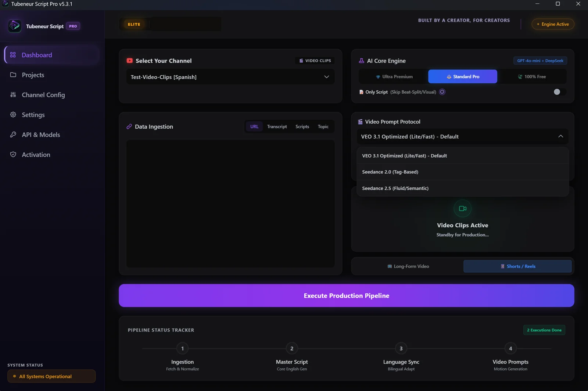Viewport: 588px width, 391px height.
Task: Click the Activation shield icon
Action: pyautogui.click(x=13, y=154)
